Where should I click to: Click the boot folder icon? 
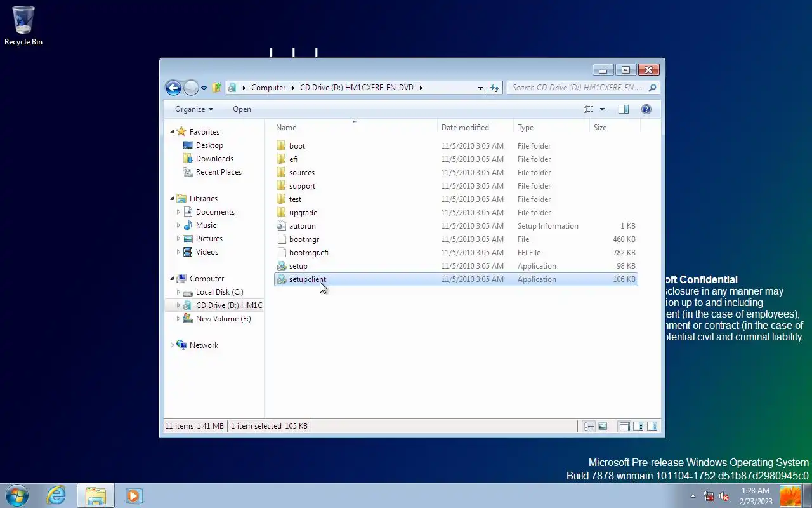(282, 146)
